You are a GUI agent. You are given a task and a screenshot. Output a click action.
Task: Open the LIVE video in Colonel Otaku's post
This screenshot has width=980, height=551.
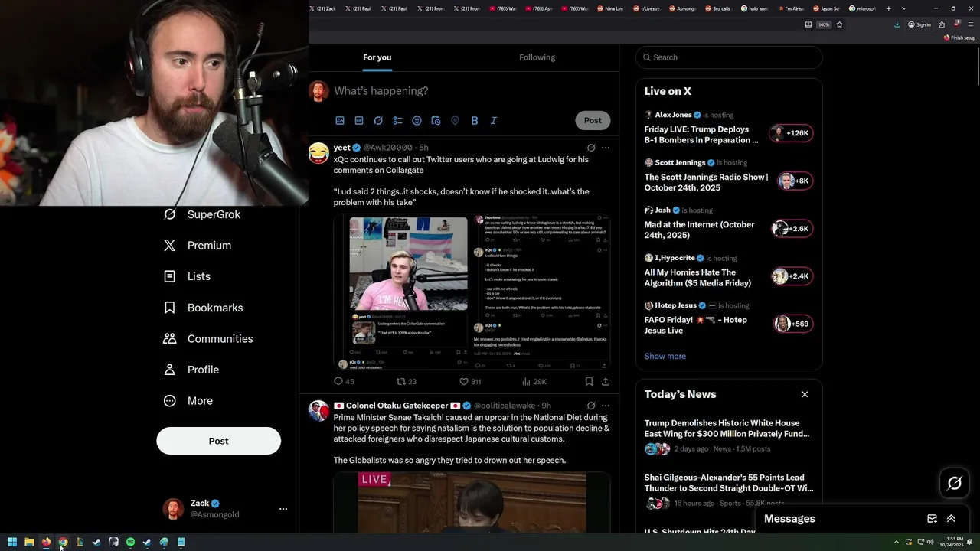tap(472, 502)
